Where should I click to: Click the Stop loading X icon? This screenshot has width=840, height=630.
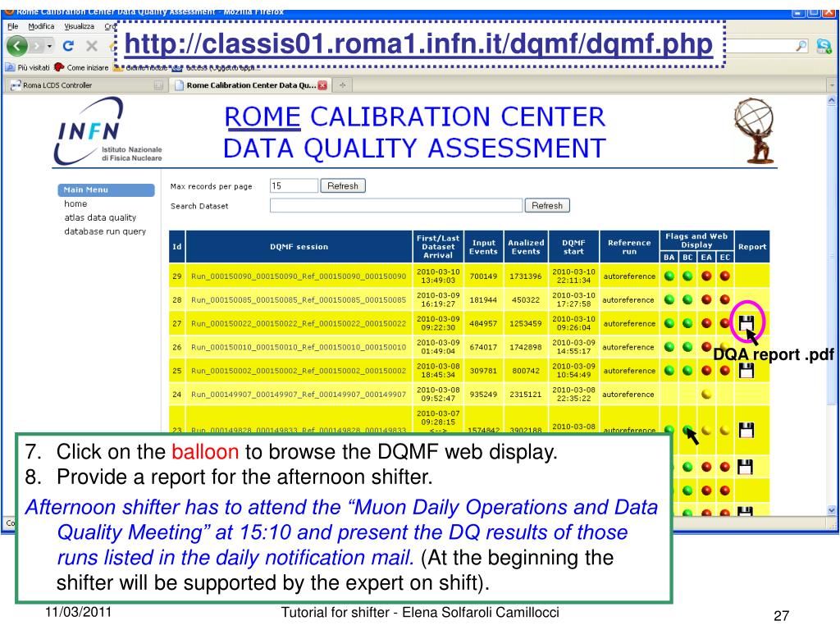click(x=92, y=46)
